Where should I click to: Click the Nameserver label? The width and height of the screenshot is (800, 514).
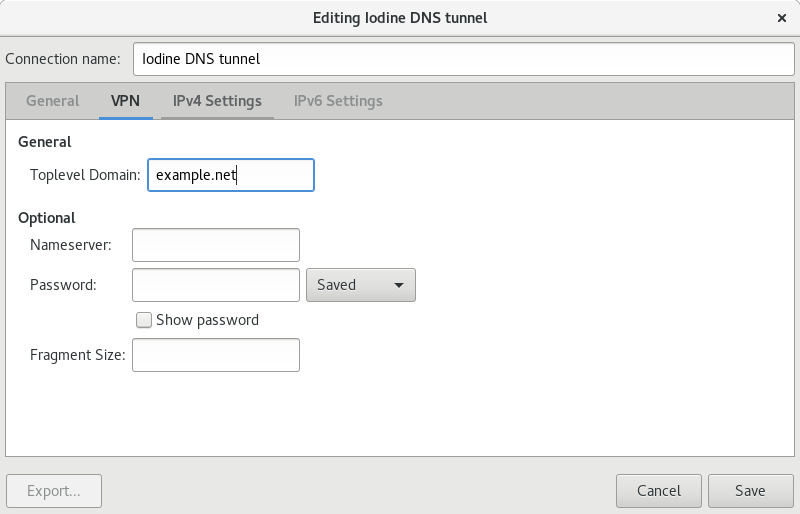click(71, 245)
